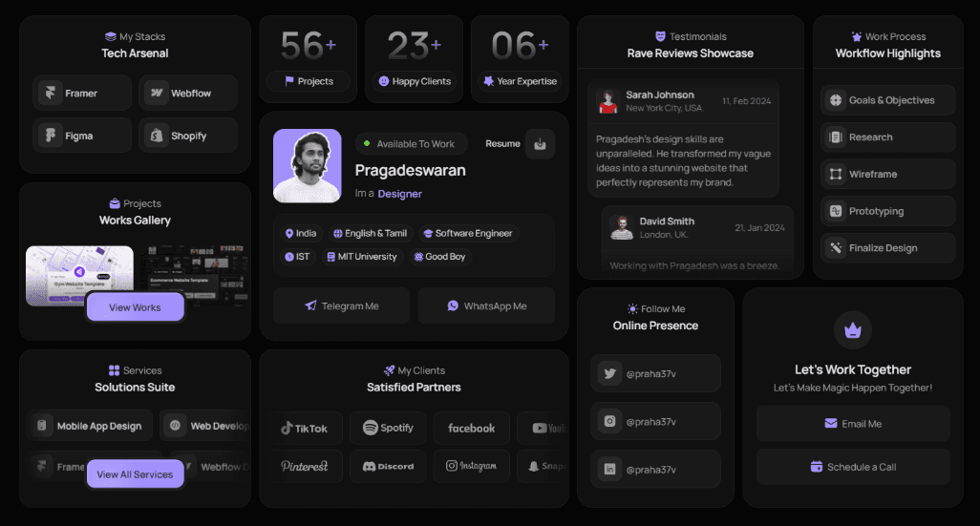Viewport: 980px width, 526px height.
Task: Open the Gym Website Template thumbnail
Action: 79,276
